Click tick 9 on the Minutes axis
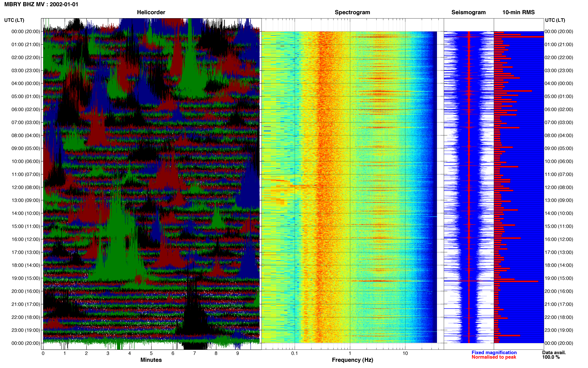 (x=238, y=353)
